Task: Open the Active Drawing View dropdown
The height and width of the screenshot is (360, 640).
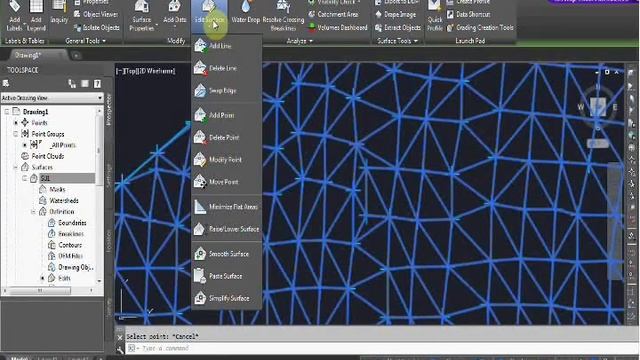Action: 52,98
